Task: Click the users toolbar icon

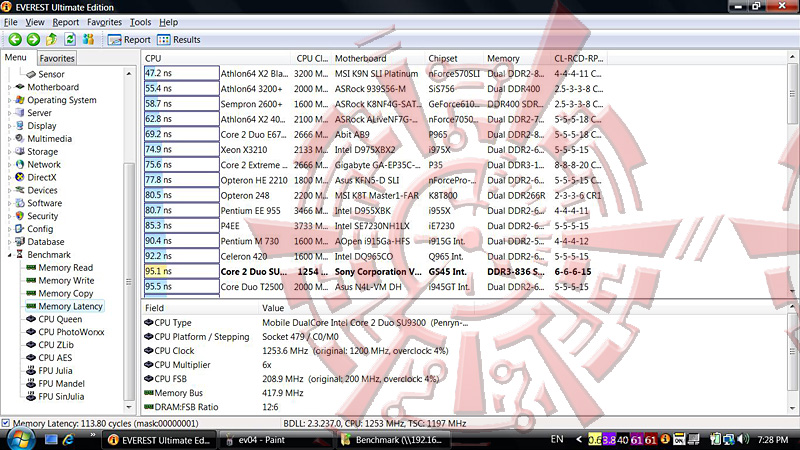Action: (x=88, y=39)
